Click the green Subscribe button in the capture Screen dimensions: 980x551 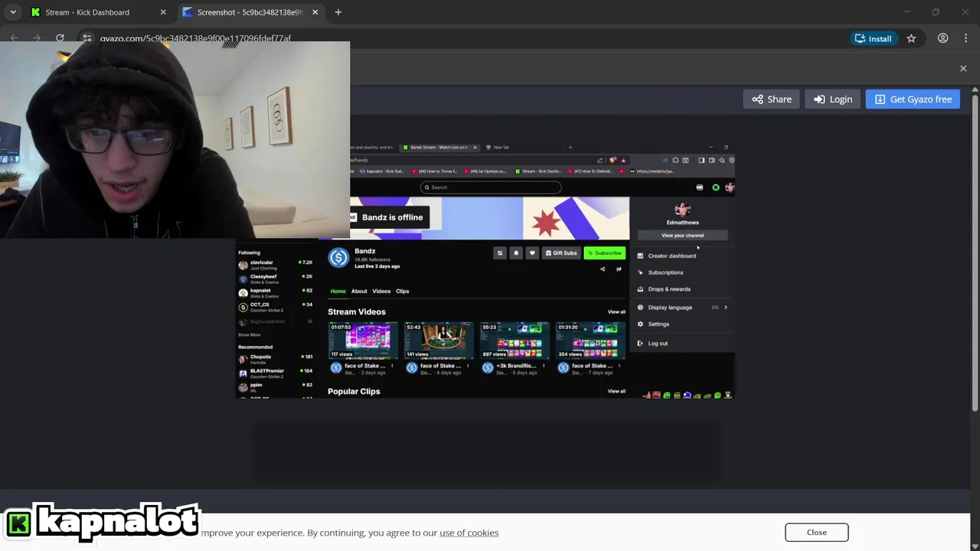(x=605, y=253)
